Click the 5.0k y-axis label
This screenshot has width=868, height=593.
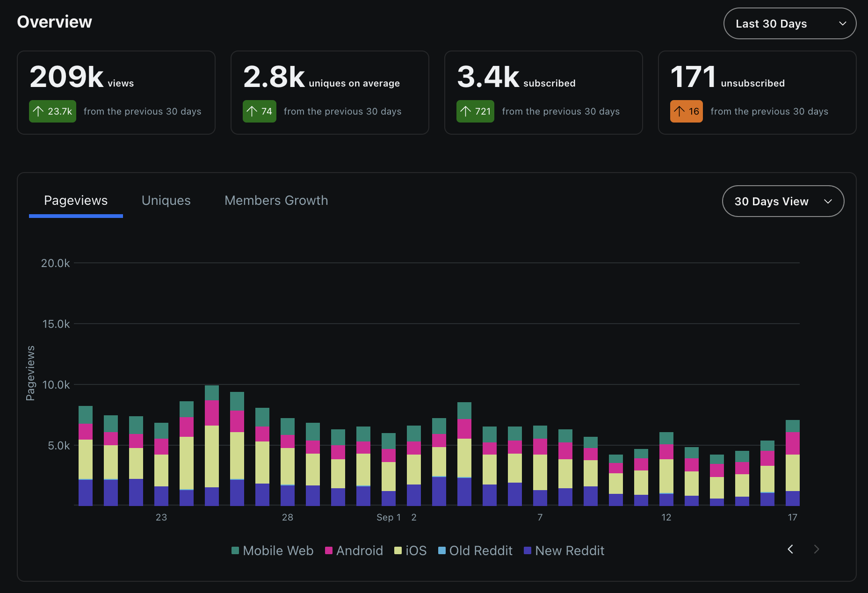58,446
